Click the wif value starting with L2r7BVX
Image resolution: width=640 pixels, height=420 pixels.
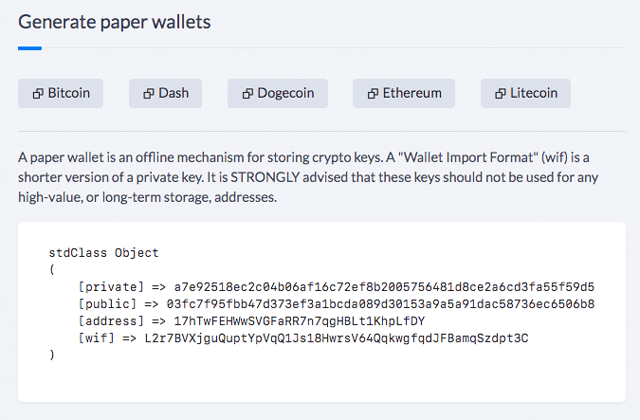coord(336,338)
